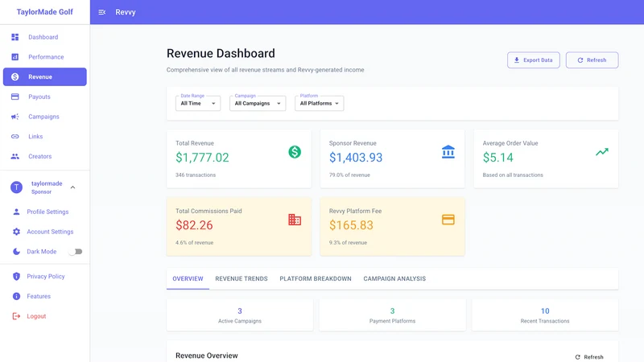Open the Date Range dropdown
644x362 pixels.
coord(198,104)
